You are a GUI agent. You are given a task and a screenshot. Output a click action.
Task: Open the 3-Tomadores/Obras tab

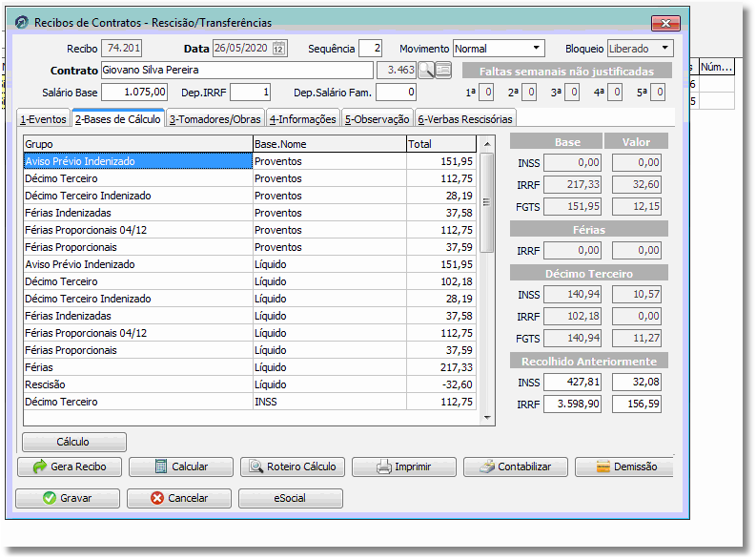tap(215, 119)
